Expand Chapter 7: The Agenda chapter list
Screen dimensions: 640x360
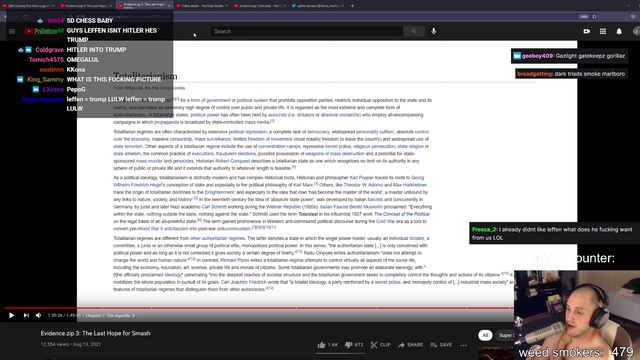click(110, 316)
